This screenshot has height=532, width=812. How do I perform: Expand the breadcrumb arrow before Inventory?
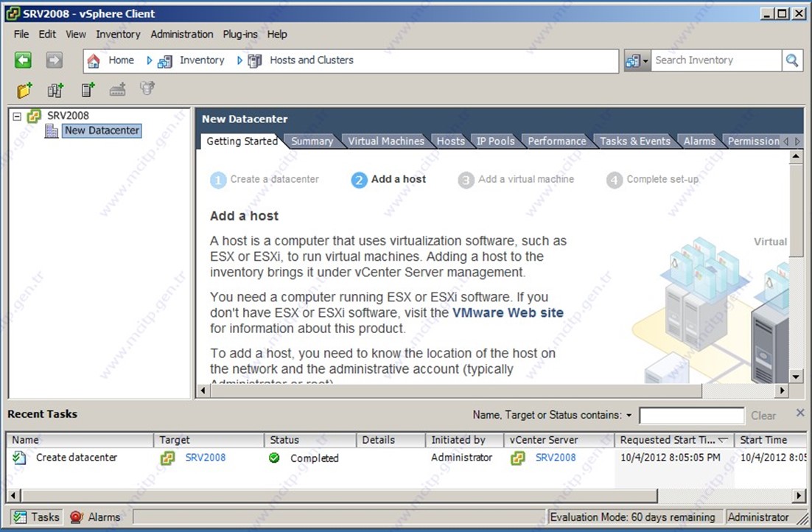point(149,60)
